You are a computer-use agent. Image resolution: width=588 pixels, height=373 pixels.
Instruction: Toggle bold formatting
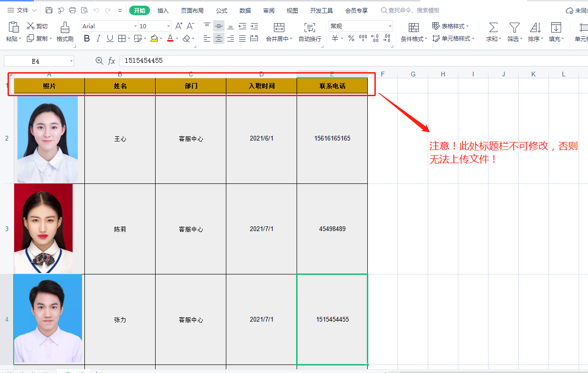[x=87, y=39]
